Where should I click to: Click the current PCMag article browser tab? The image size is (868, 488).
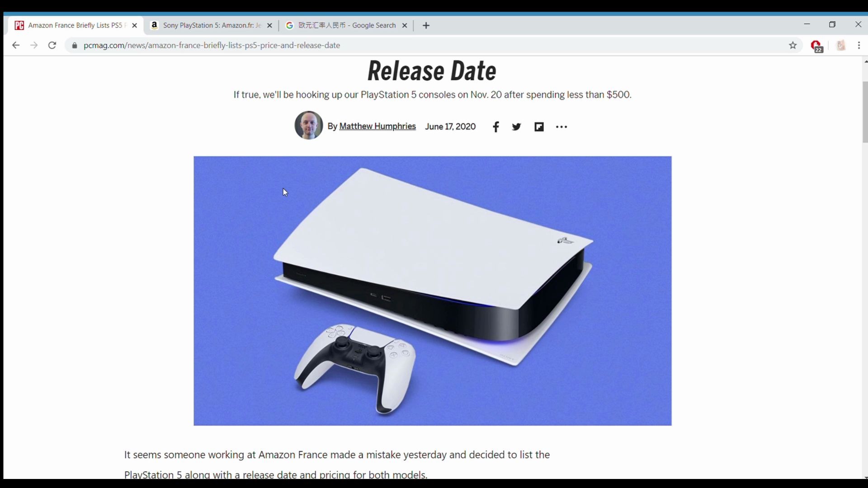pos(75,25)
